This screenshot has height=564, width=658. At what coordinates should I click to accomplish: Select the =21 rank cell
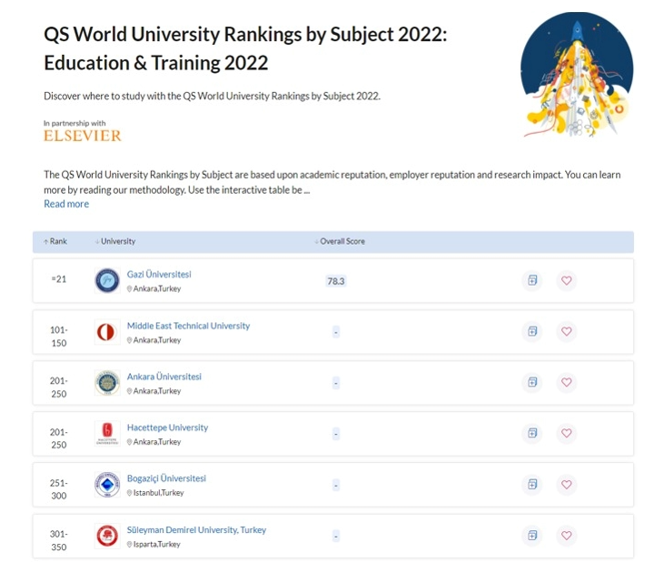[x=59, y=279]
